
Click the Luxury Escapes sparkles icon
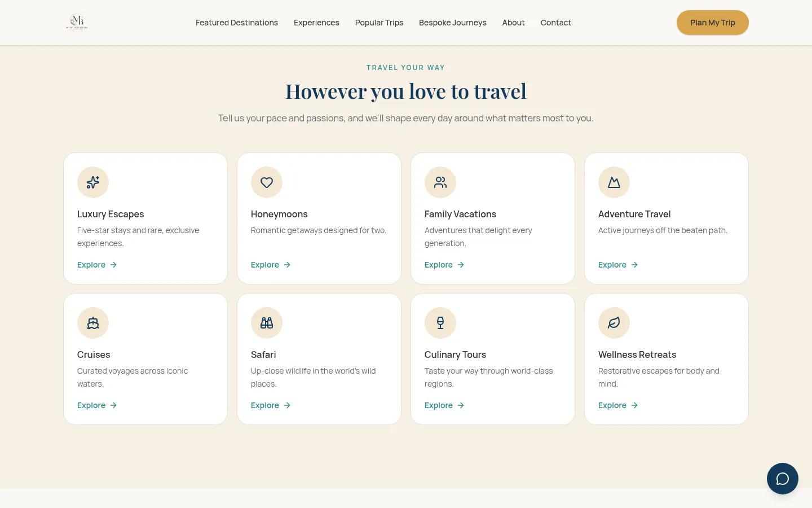[x=93, y=182]
